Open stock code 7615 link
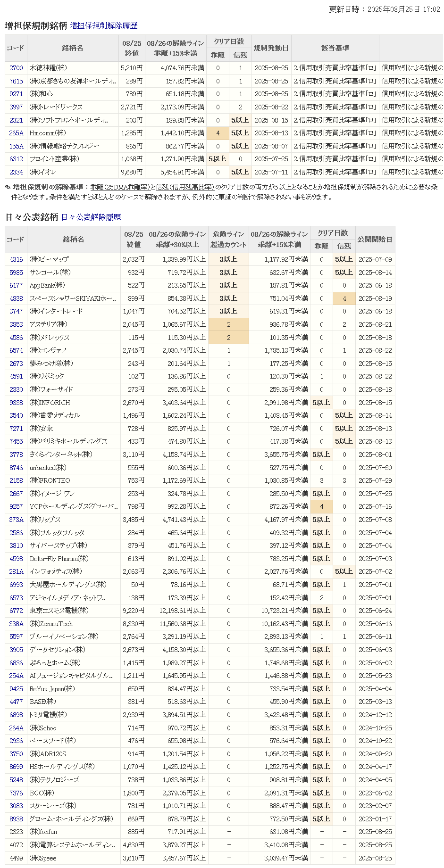 [16, 81]
